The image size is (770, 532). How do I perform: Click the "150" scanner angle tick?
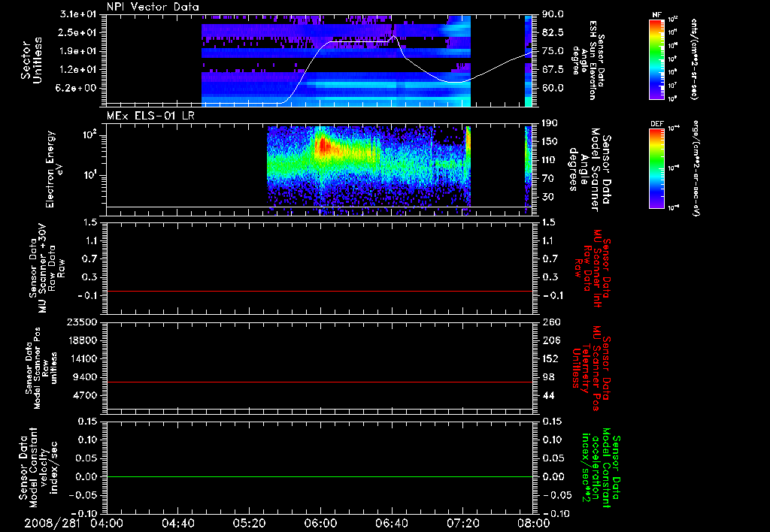550,142
